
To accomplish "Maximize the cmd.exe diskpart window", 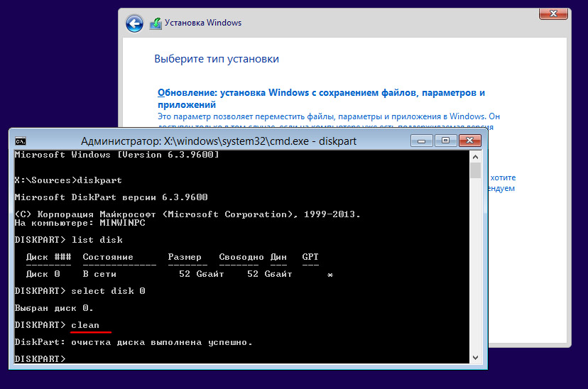I will pos(445,141).
